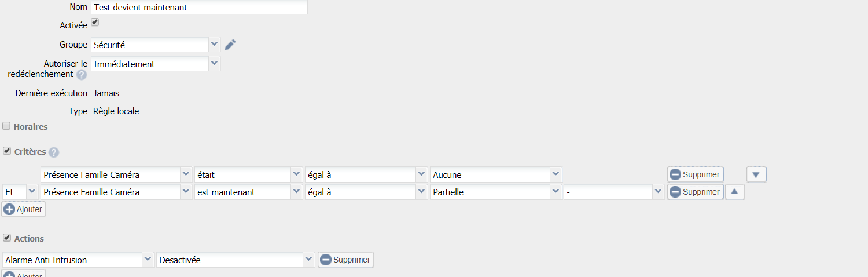This screenshot has height=277, width=868.
Task: Move second criterion up with arrow
Action: (x=735, y=192)
